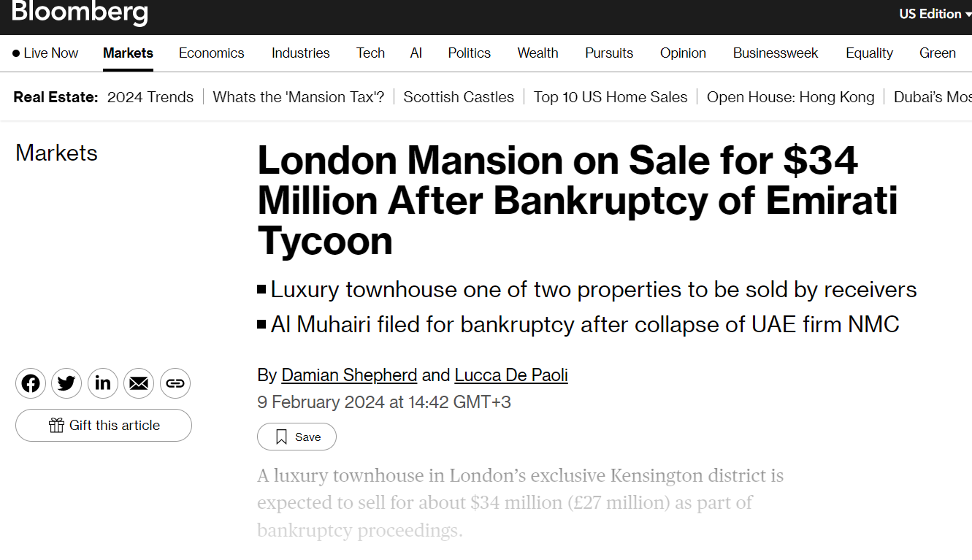Share article via Twitter icon
This screenshot has height=560, width=972.
point(66,383)
